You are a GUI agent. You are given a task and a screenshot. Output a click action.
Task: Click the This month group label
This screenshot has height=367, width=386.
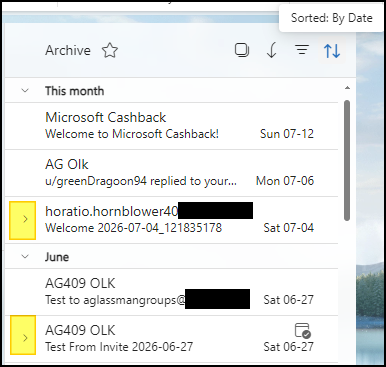coord(75,91)
